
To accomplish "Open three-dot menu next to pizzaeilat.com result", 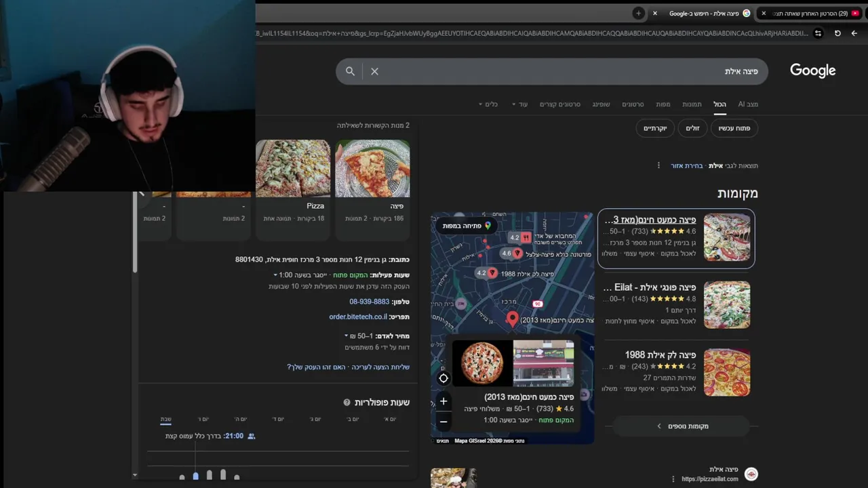I will click(x=673, y=479).
